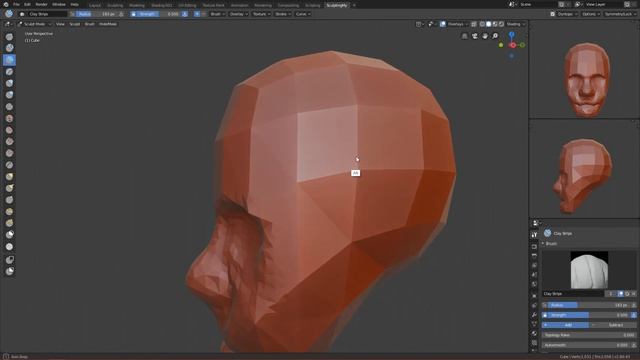Switch to Rendered viewport shading
The image size is (640, 360).
pos(502,24)
